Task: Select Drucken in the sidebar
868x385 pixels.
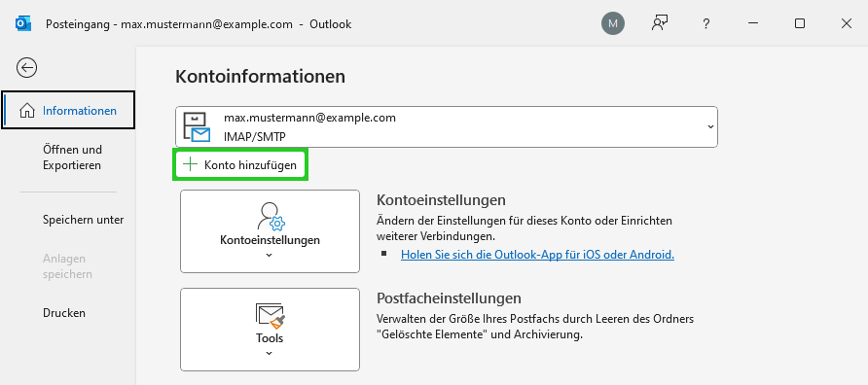Action: tap(64, 312)
